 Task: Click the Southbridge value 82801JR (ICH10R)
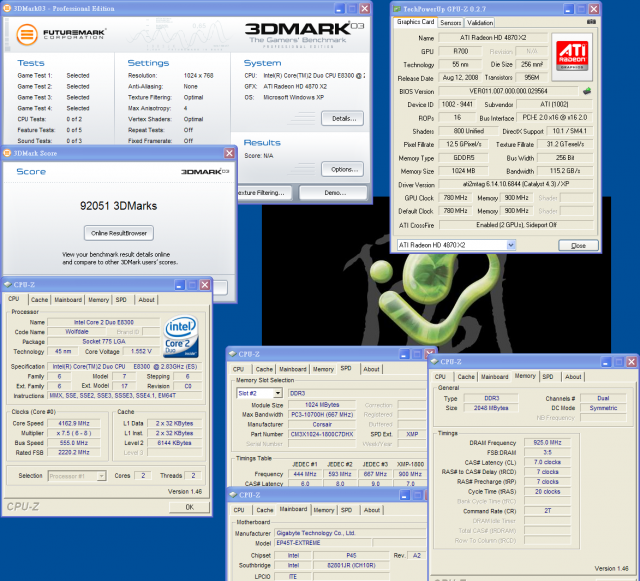(351, 565)
